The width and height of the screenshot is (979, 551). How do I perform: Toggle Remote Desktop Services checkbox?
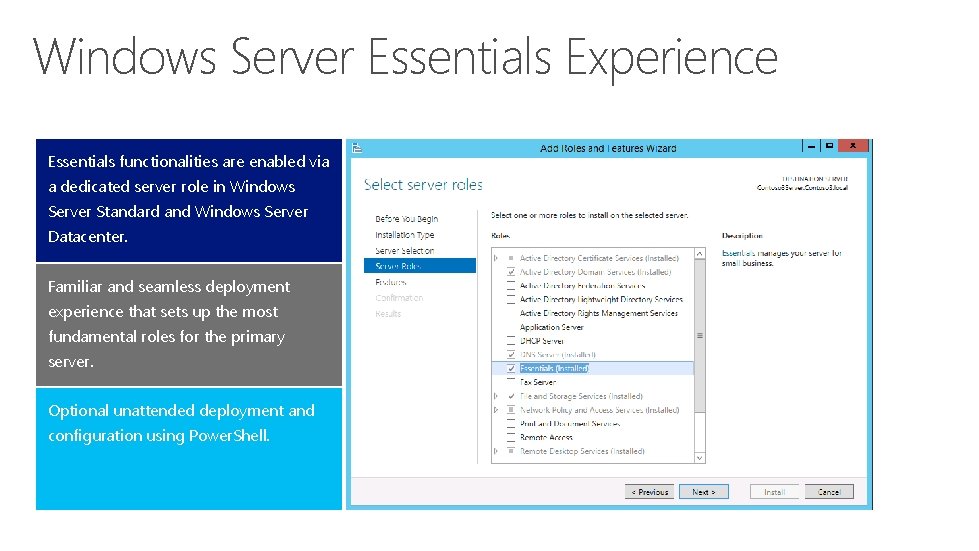click(x=511, y=451)
